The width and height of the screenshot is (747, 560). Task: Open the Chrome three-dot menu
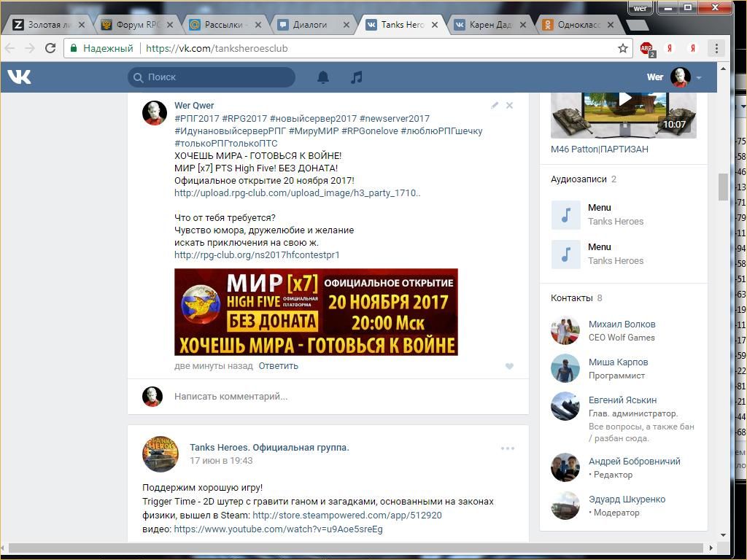point(716,48)
